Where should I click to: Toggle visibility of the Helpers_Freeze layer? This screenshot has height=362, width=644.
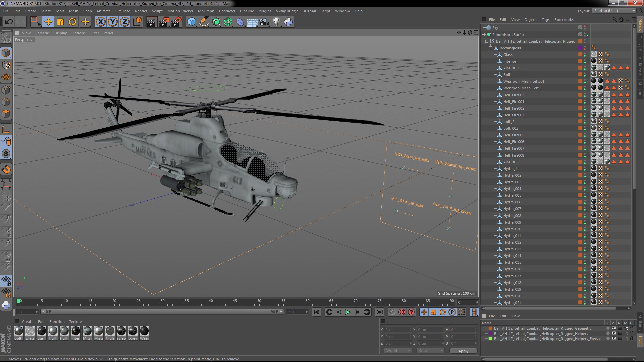(x=614, y=339)
